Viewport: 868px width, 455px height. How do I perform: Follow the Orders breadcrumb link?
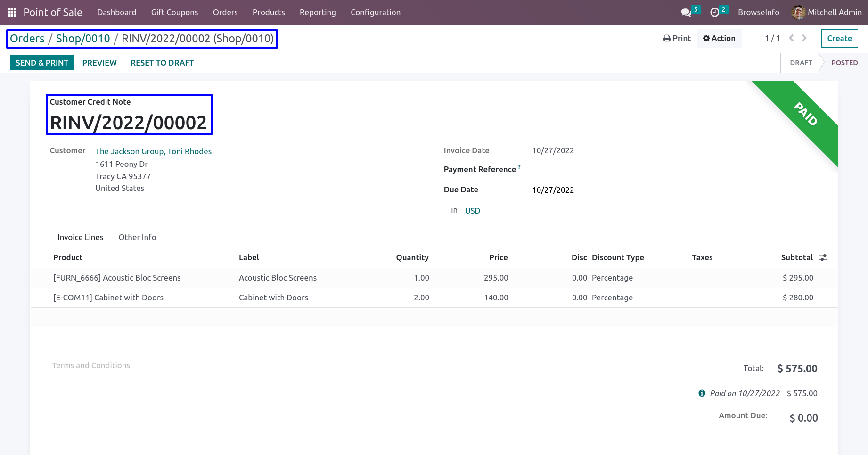tap(27, 39)
